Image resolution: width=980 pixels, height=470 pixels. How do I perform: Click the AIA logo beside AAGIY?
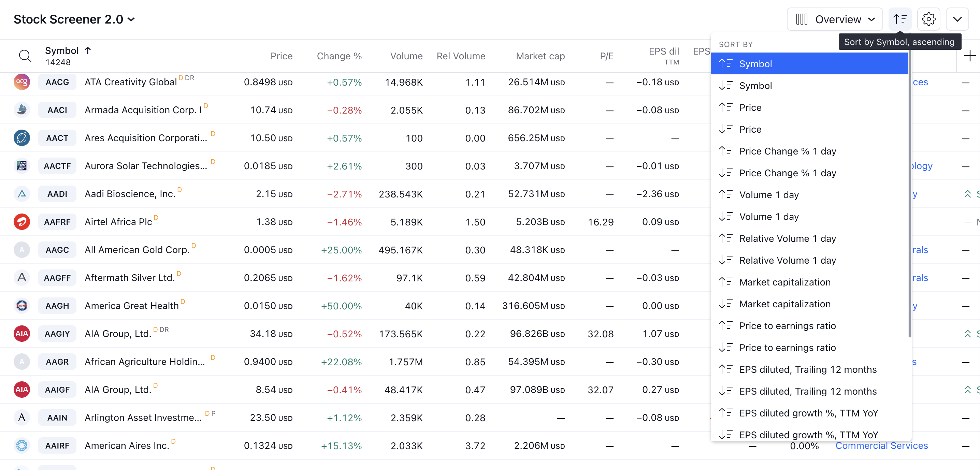22,334
